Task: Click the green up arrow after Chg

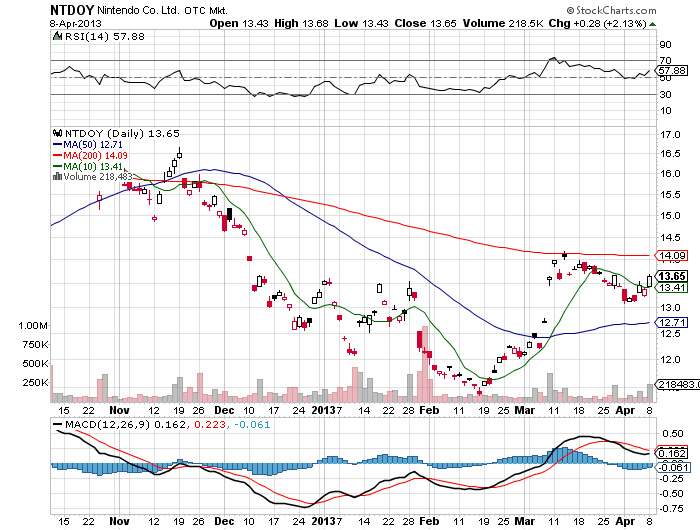Action: (x=652, y=24)
